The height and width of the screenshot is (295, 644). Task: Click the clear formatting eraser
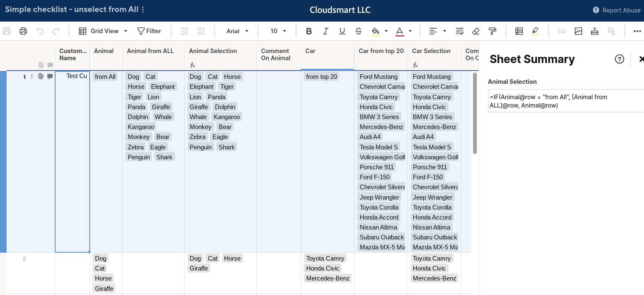(x=476, y=31)
